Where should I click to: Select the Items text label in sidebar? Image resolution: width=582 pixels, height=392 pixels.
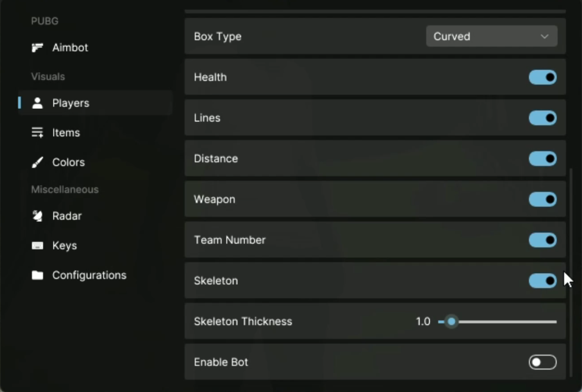(66, 133)
